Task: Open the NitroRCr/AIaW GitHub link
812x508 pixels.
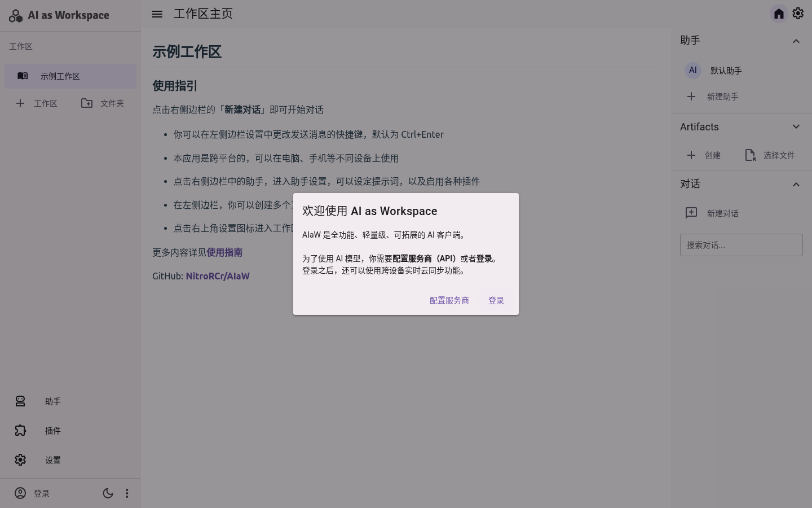Action: pyautogui.click(x=218, y=276)
